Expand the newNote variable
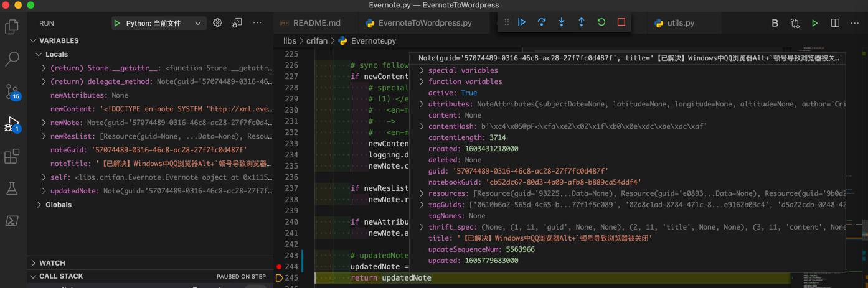 44,123
